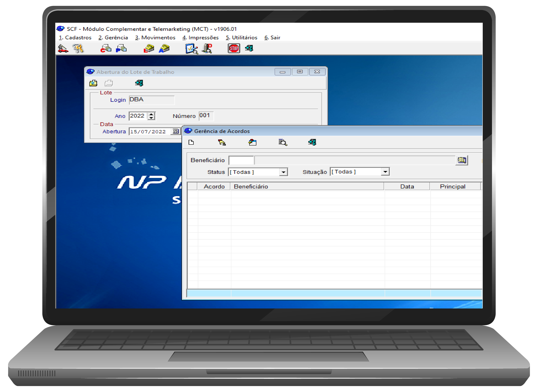
Task: Click the building with red P icon
Action: tap(207, 48)
